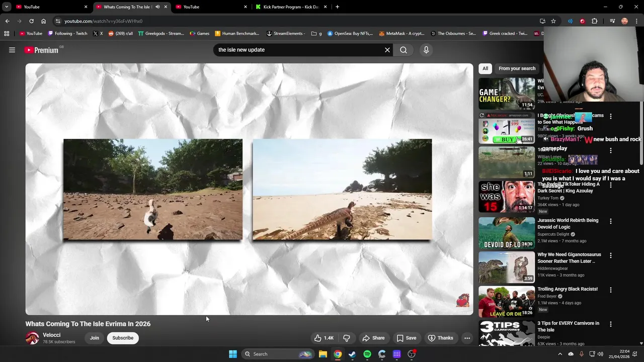The width and height of the screenshot is (644, 362).
Task: Open Chrome apps grid shortcut
Action: [x=7, y=34]
